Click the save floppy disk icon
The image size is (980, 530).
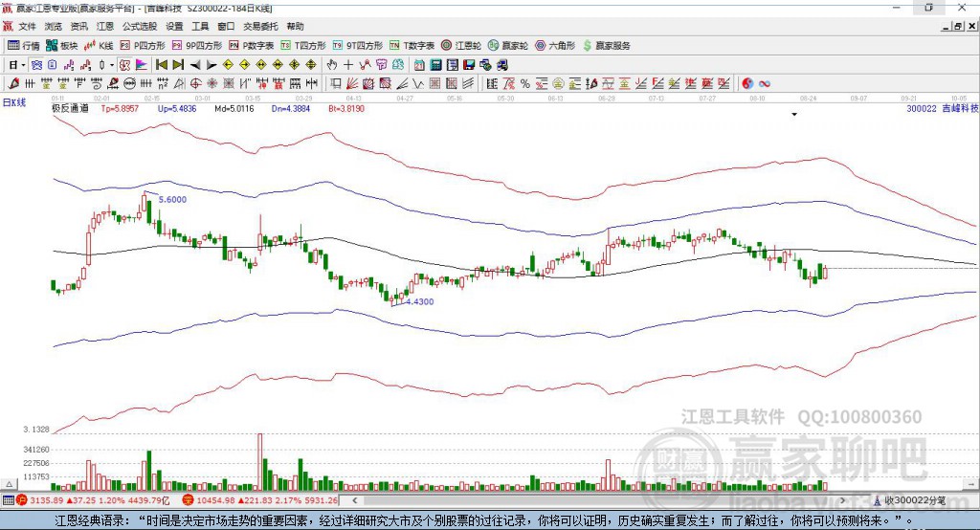[x=469, y=65]
